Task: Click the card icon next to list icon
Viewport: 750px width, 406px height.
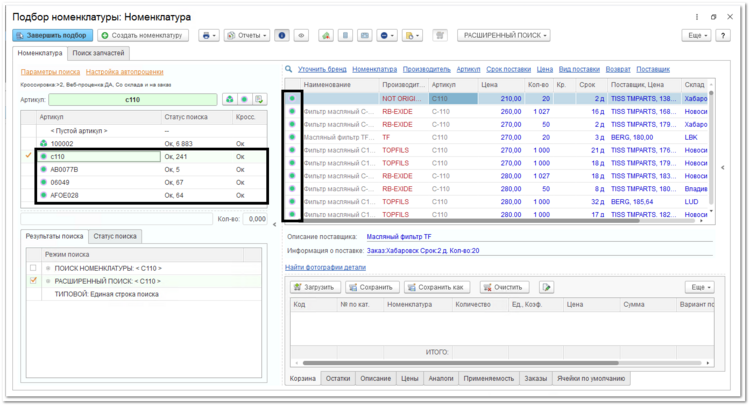Action: [x=364, y=35]
